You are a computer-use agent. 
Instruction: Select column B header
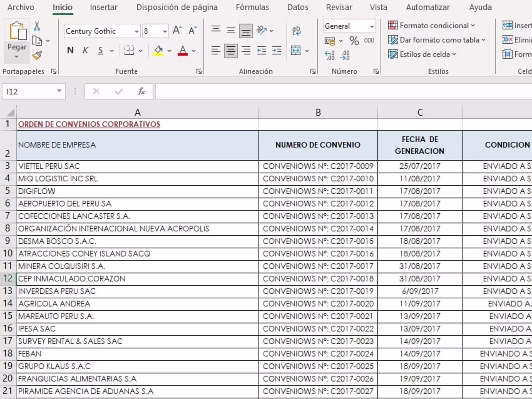point(318,112)
